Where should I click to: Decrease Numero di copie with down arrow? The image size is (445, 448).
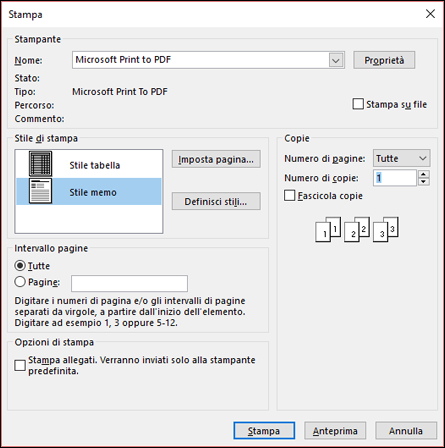[x=423, y=182]
